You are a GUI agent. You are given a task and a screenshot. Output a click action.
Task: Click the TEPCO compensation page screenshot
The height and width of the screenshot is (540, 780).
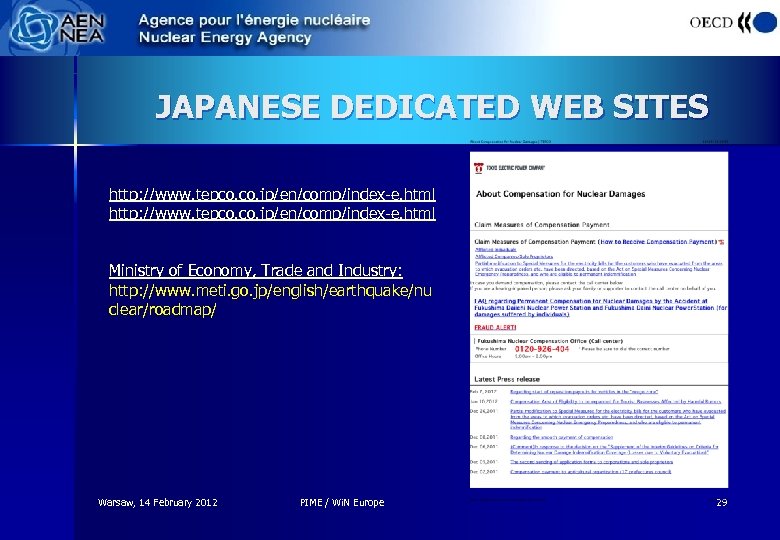pos(599,320)
